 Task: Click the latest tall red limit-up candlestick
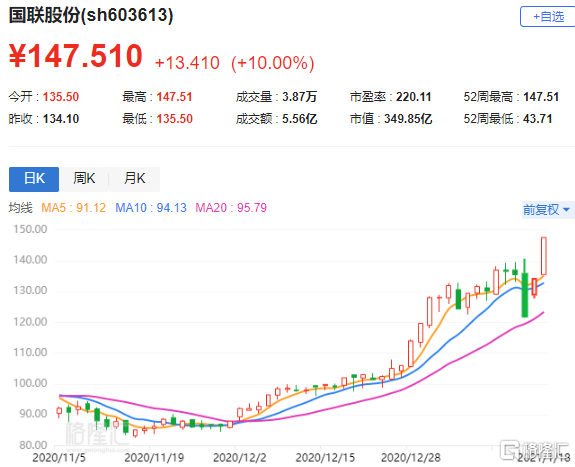(544, 256)
